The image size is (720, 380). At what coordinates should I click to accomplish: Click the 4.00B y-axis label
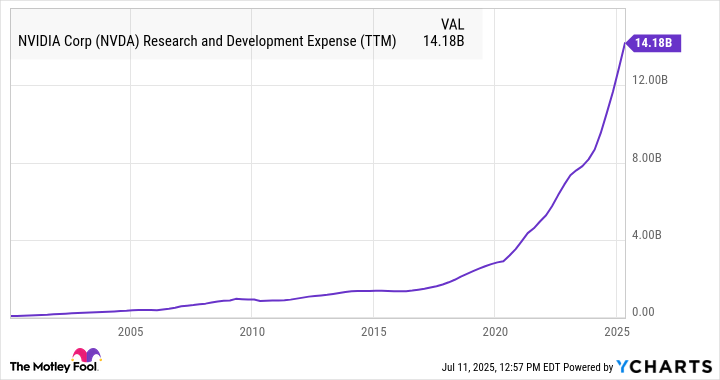tap(647, 235)
